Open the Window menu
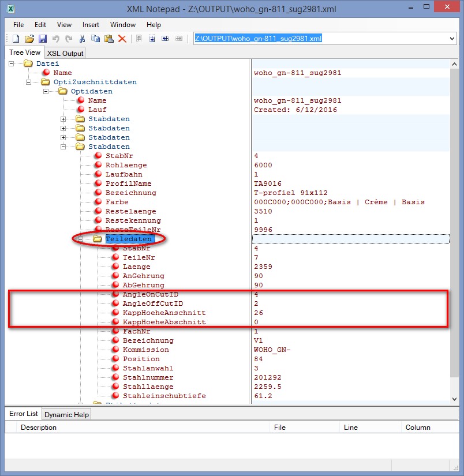Viewport: 464px width, 476px height. click(123, 25)
